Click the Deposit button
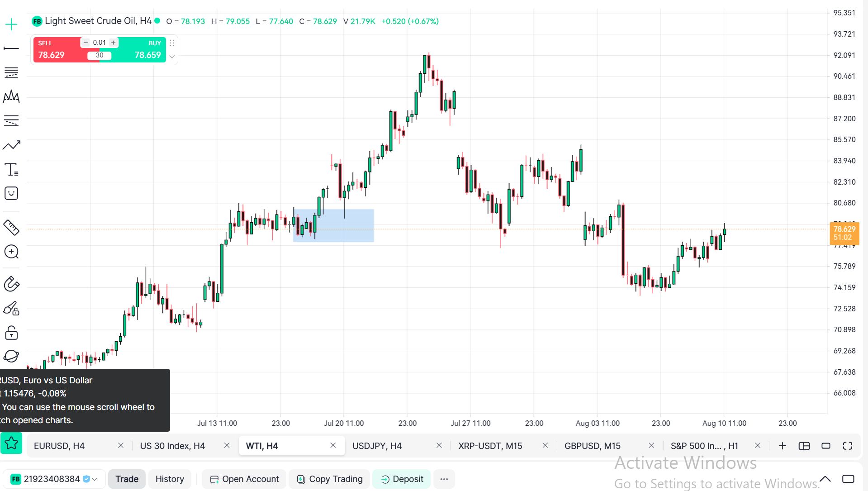Viewport: 868px width, 491px height. click(402, 479)
